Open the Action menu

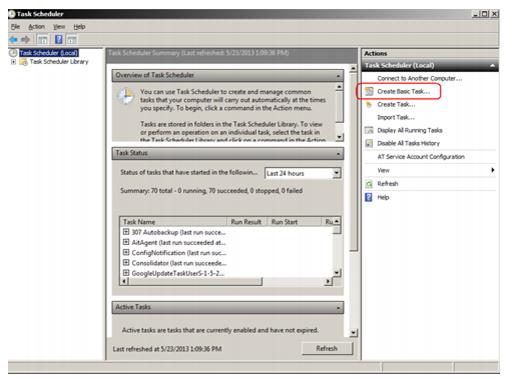tap(36, 27)
